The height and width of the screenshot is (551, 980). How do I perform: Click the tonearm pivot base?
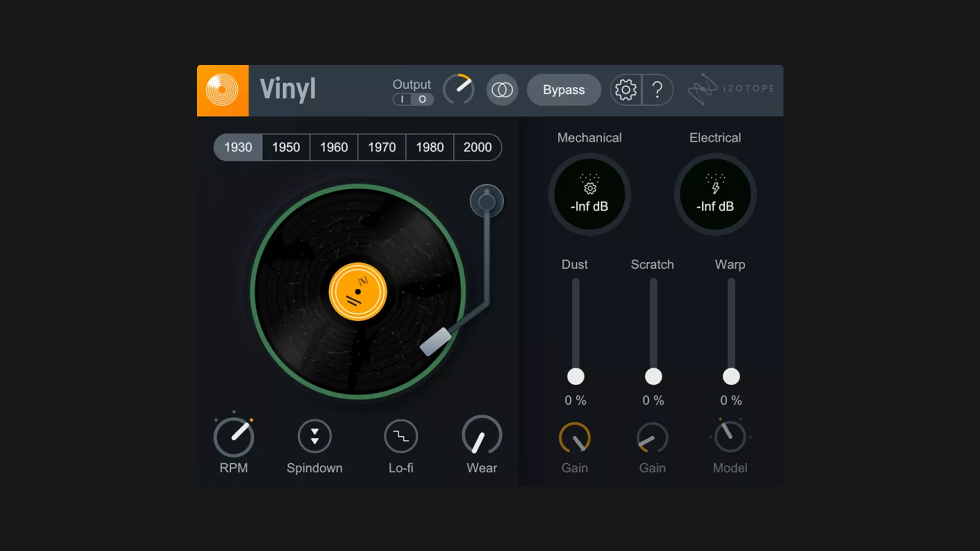click(x=486, y=202)
